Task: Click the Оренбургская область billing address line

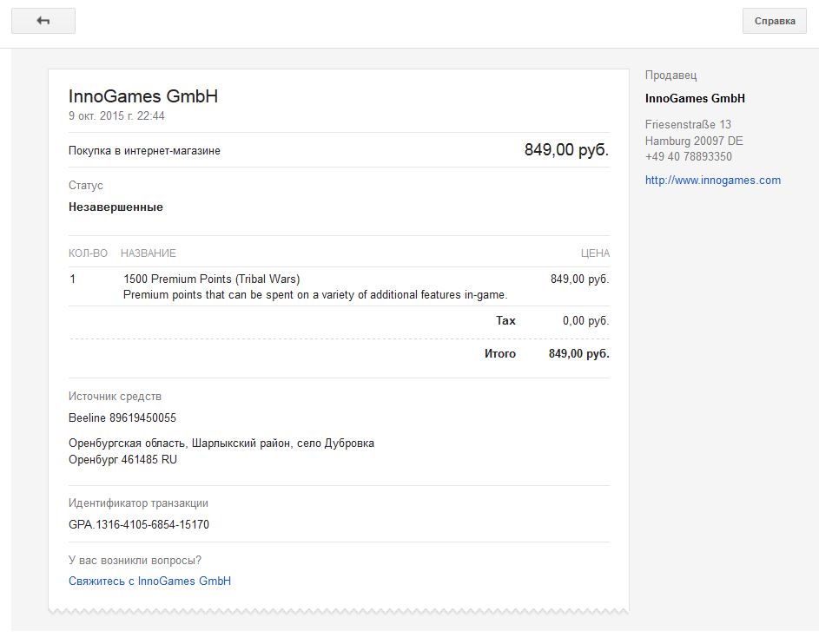Action: (x=221, y=444)
